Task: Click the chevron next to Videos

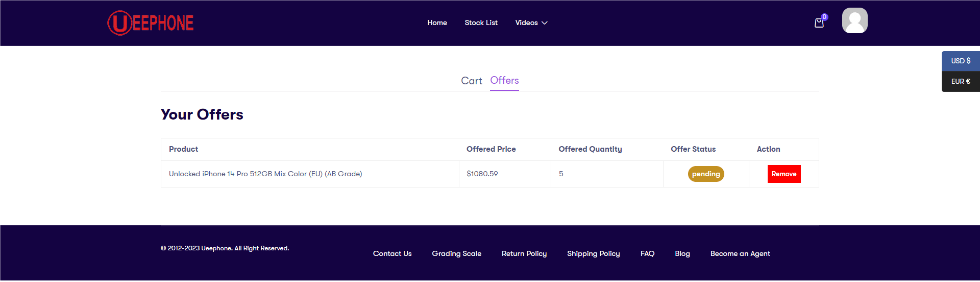Action: [x=544, y=23]
